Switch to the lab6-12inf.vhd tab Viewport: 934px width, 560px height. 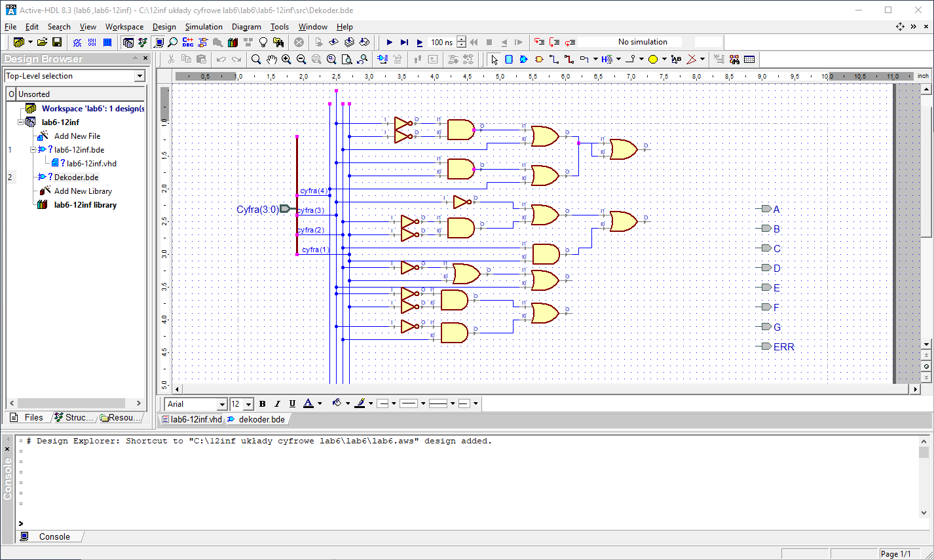pos(191,419)
